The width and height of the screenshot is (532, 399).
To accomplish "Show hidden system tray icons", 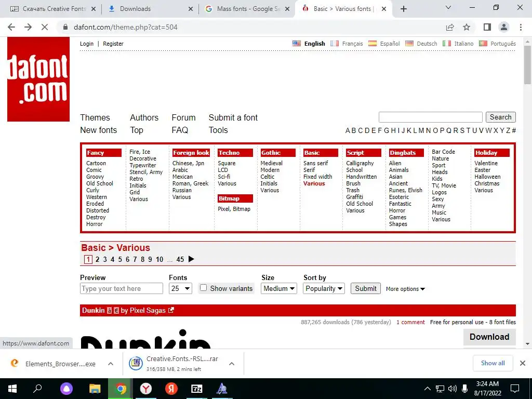I will click(x=428, y=389).
